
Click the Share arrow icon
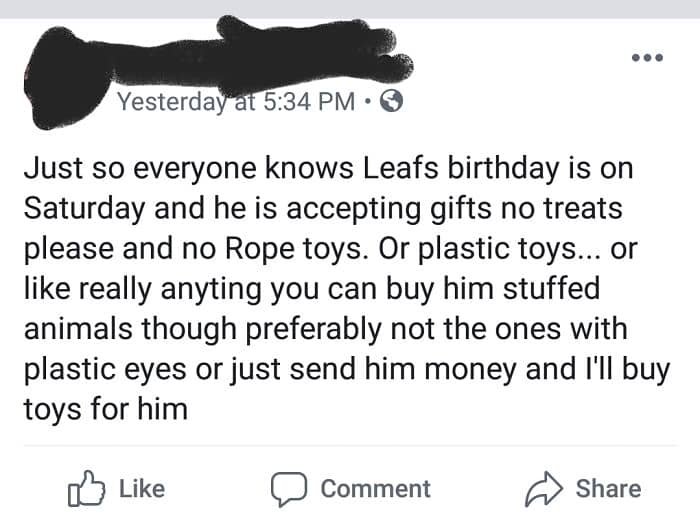click(x=544, y=488)
